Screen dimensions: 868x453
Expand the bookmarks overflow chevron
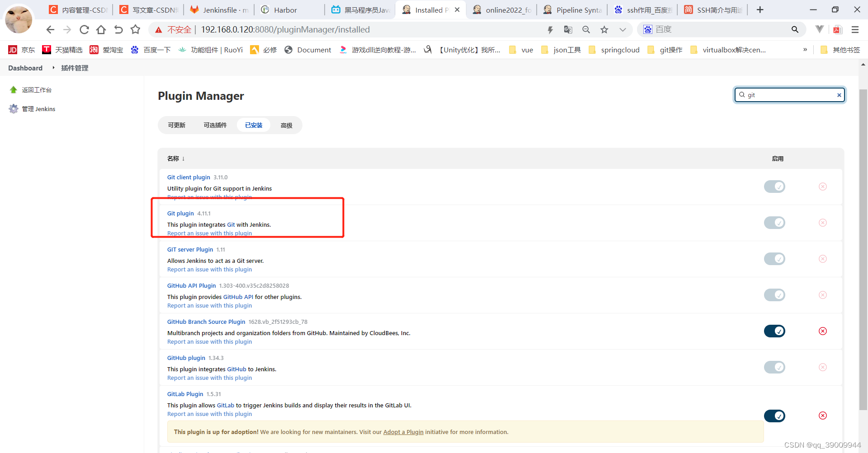tap(805, 50)
